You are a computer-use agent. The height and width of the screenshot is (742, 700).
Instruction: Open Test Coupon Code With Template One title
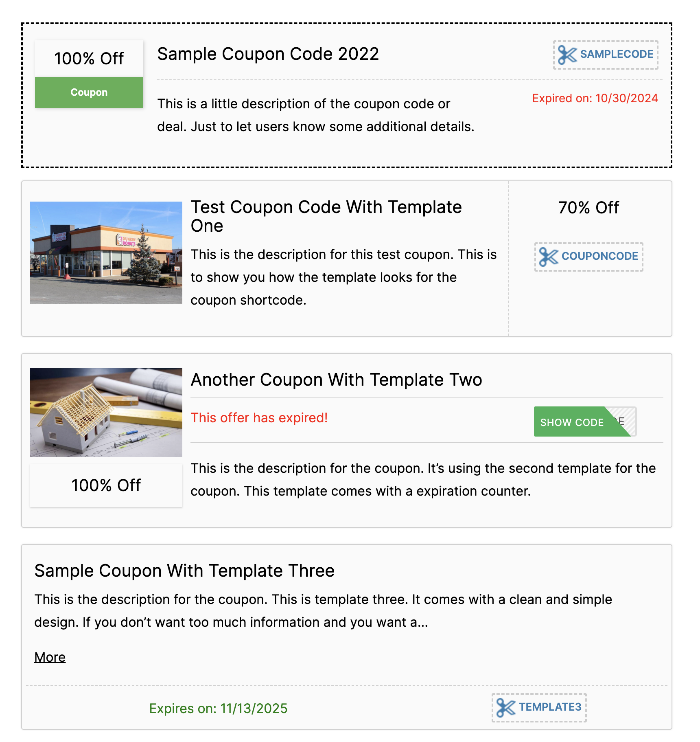pyautogui.click(x=326, y=216)
